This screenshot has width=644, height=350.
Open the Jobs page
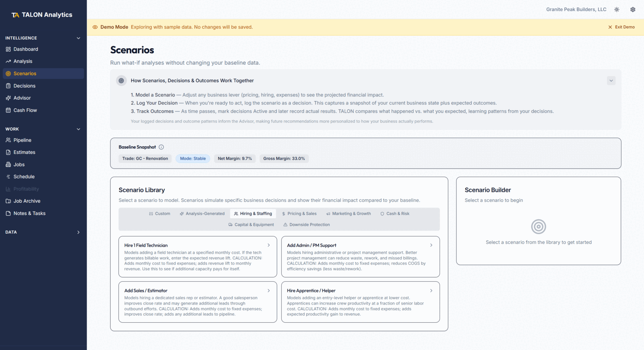tap(43, 165)
